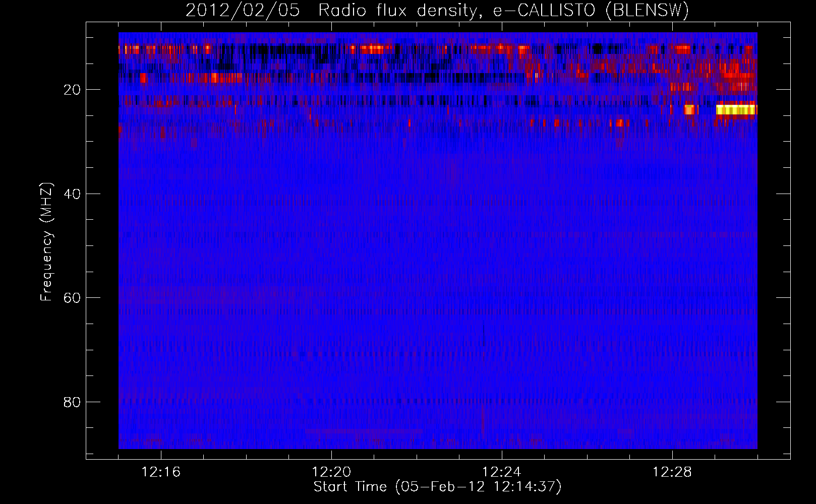Click the 12:20 time tick label
816x504 pixels.
331,472
